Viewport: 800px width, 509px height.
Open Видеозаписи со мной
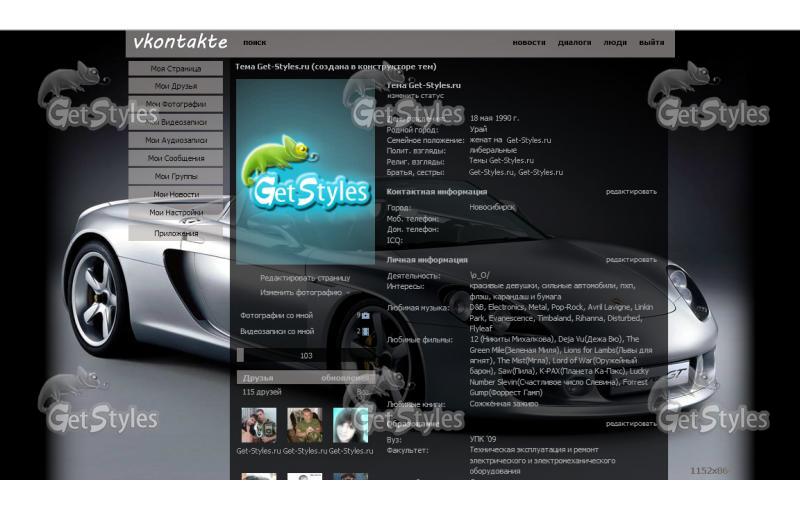pyautogui.click(x=277, y=332)
